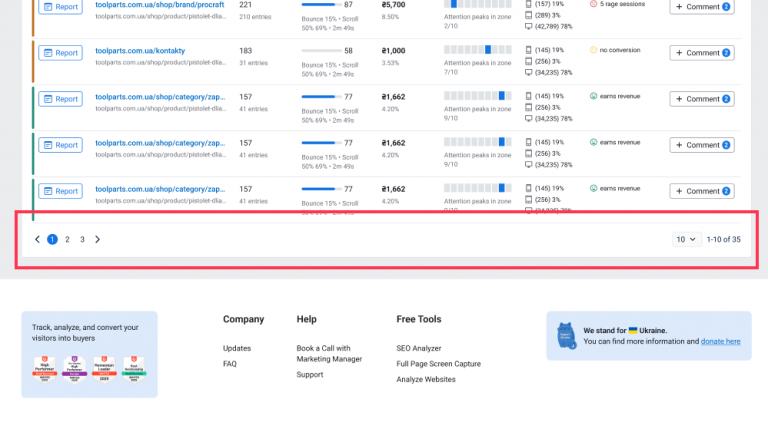Add a Comment on the brand/procraft row
The height and width of the screenshot is (432, 768).
click(x=702, y=7)
